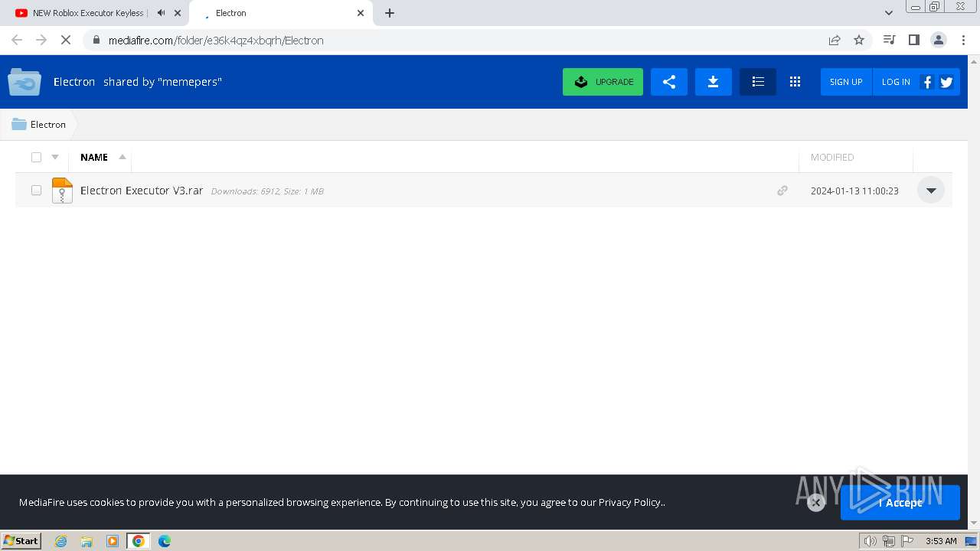Image resolution: width=980 pixels, height=551 pixels.
Task: Open the Chrome profile avatar icon
Action: coord(939,40)
